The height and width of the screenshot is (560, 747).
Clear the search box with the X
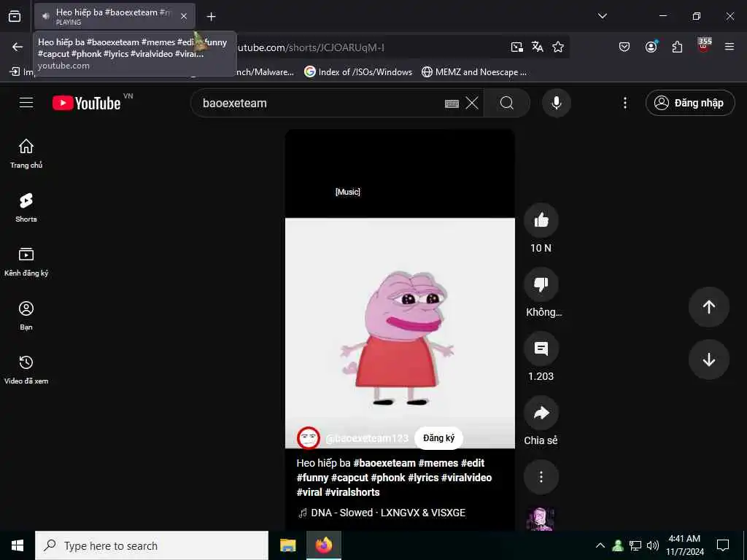click(472, 103)
